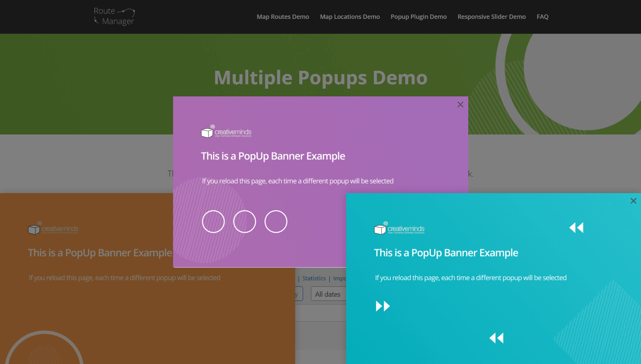Open Responsive Slider Demo from navigation

coord(491,17)
